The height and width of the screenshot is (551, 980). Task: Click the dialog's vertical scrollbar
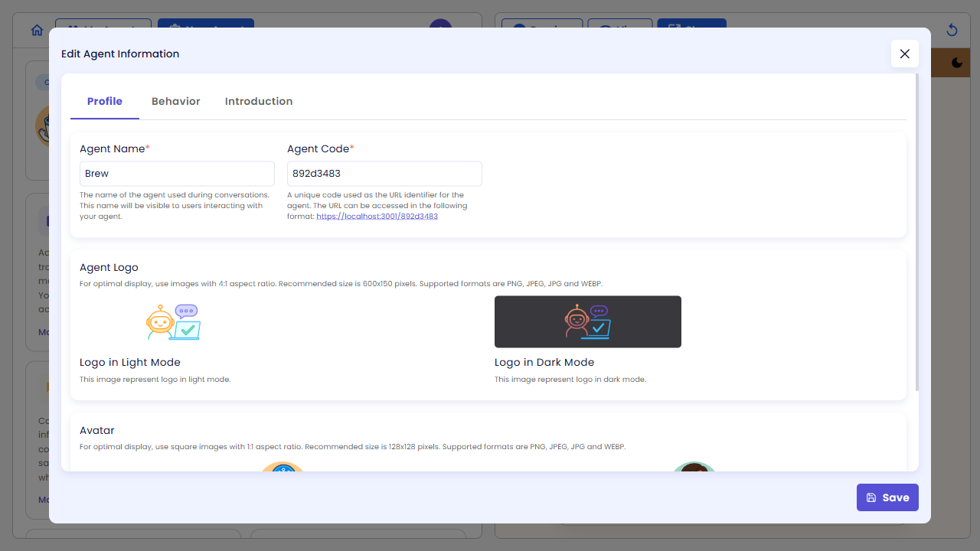[916, 233]
